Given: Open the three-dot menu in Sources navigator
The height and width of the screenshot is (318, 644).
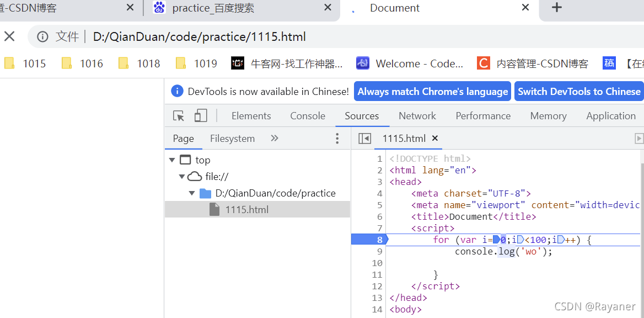Looking at the screenshot, I should click(x=337, y=139).
